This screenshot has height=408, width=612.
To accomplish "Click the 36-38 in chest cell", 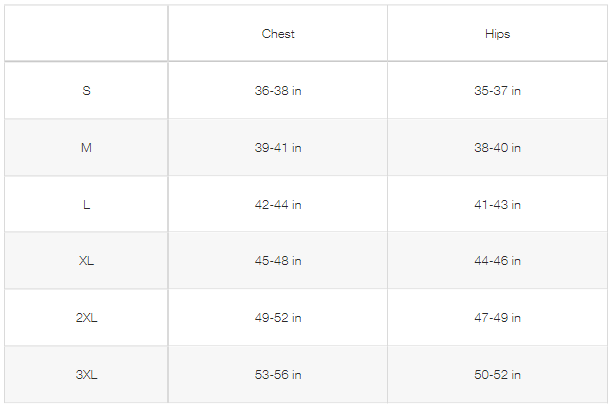I will pyautogui.click(x=278, y=91).
